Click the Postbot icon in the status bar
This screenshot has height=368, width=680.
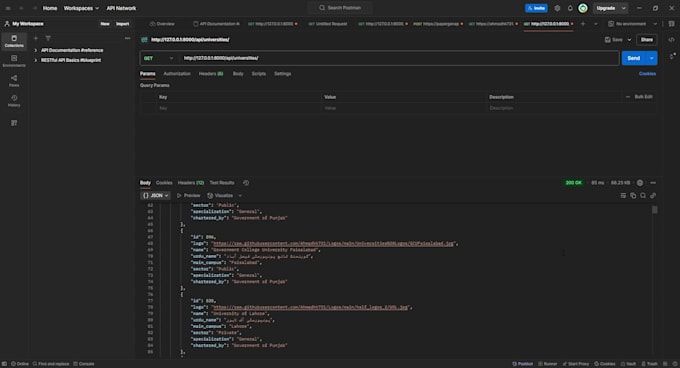coord(523,364)
